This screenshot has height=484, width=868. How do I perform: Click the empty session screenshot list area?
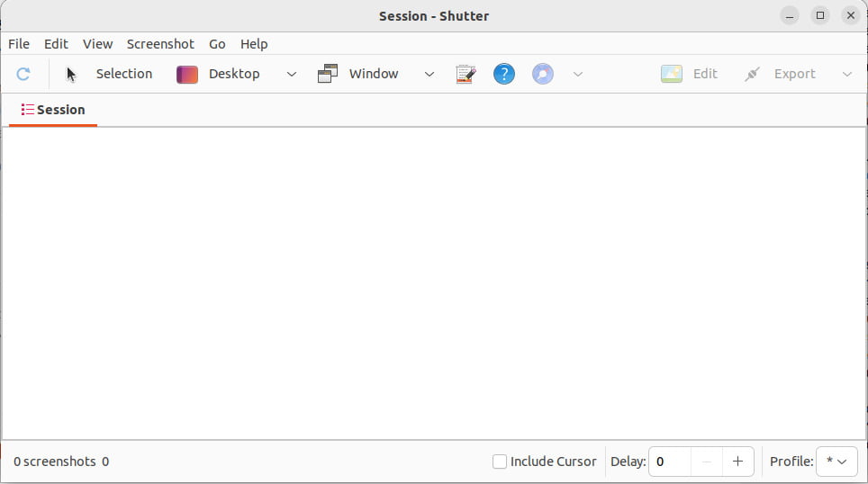434,283
